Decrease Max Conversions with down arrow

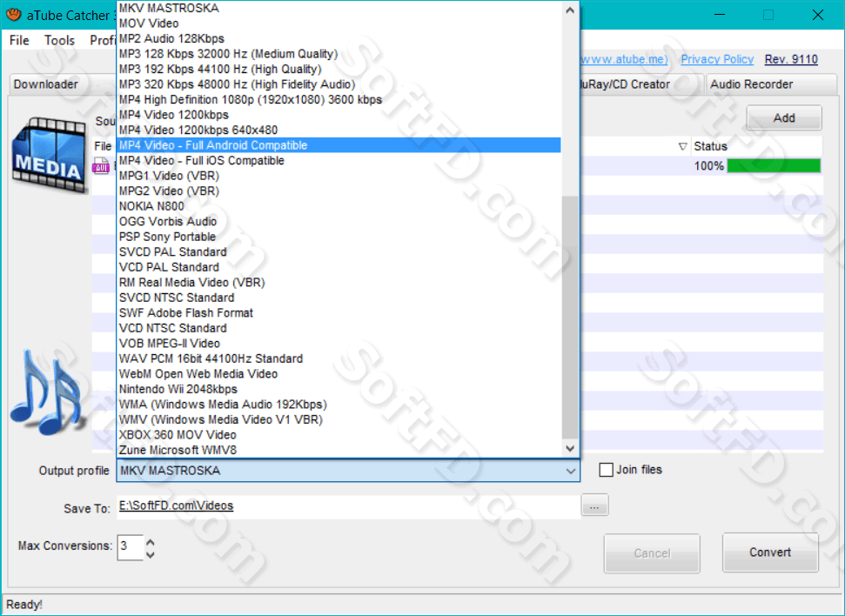pos(151,554)
